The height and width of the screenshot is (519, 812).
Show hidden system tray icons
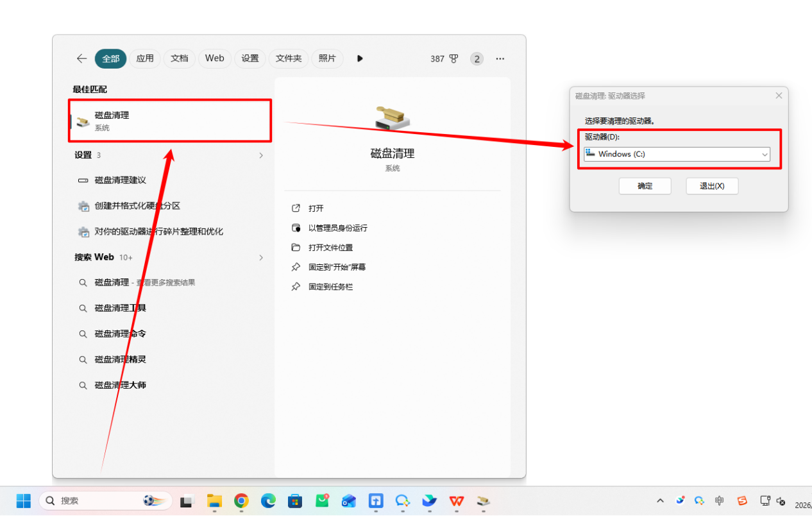pyautogui.click(x=661, y=501)
